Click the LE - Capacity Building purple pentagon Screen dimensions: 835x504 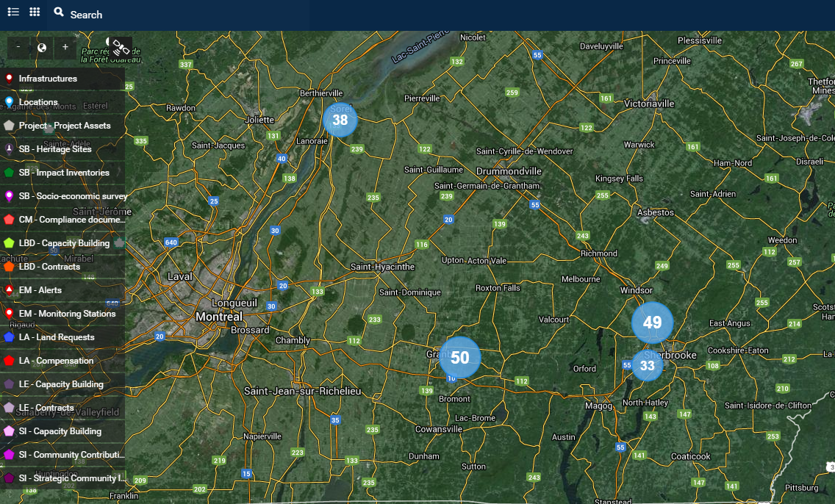coord(9,384)
